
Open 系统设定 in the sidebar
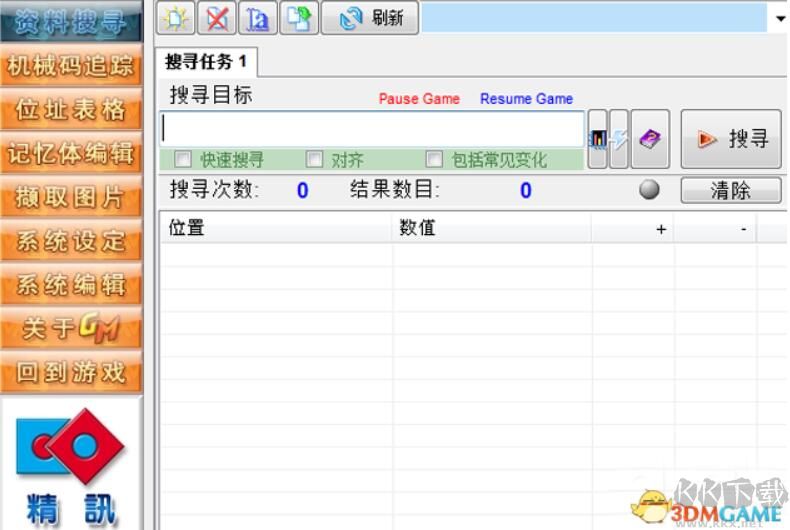pos(71,241)
